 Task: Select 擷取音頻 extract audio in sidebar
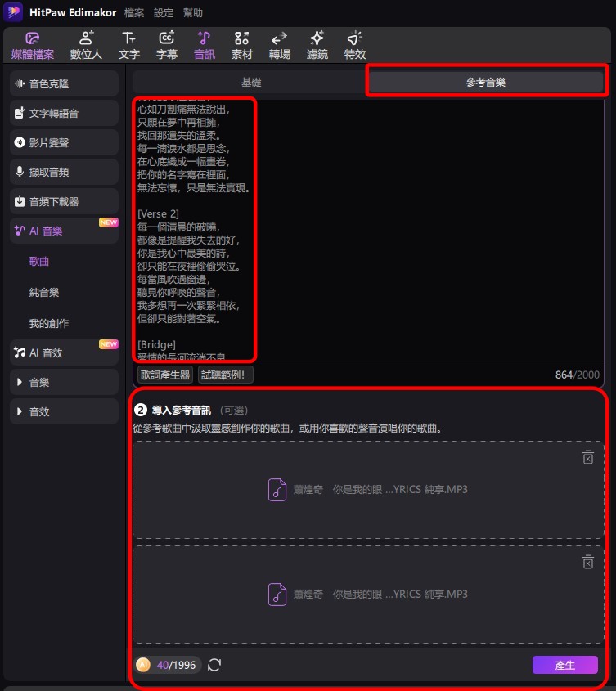(x=64, y=173)
